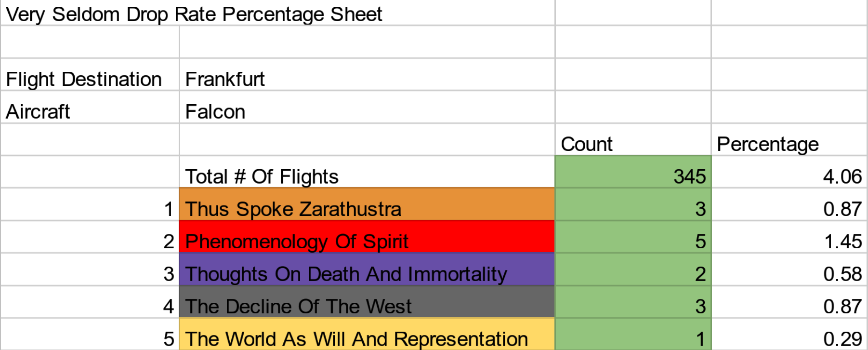The width and height of the screenshot is (868, 350).
Task: Click the purple Thoughts On Death And Immortality cell
Action: [366, 274]
